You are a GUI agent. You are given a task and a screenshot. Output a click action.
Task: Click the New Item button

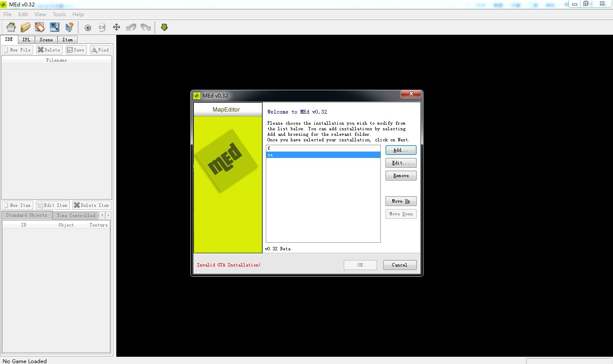17,205
